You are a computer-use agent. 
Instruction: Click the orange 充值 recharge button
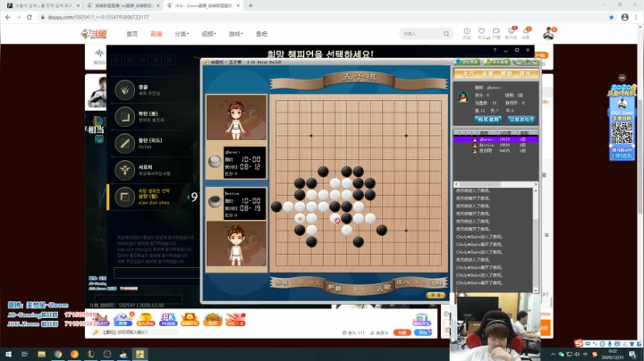pyautogui.click(x=402, y=332)
